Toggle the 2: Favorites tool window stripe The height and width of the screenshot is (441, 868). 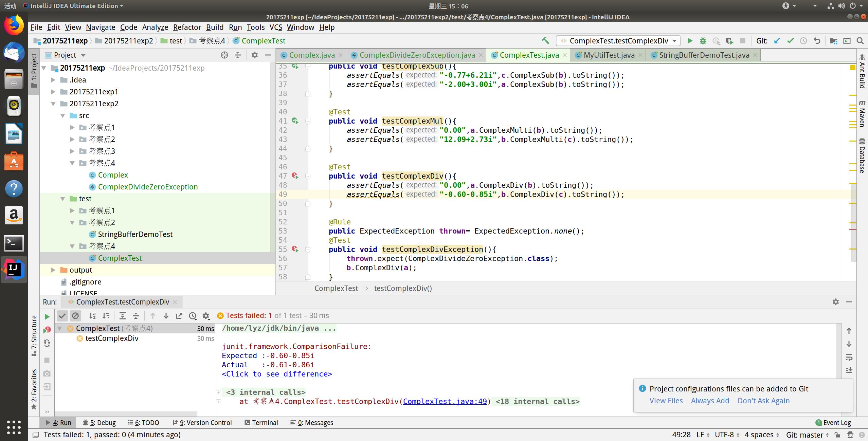click(x=34, y=389)
